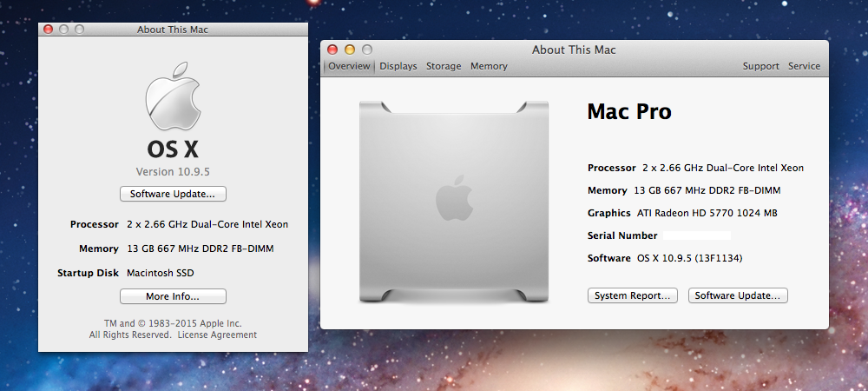The width and height of the screenshot is (868, 391).
Task: Click the Mac Pro tower image
Action: tap(454, 202)
